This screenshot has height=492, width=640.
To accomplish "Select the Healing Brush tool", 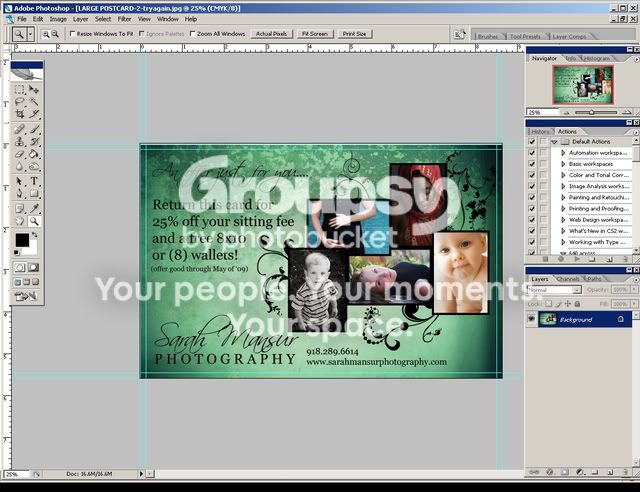I will click(x=19, y=129).
